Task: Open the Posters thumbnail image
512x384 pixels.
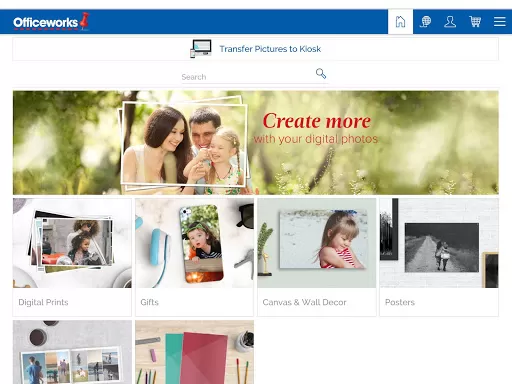Action: tap(439, 243)
